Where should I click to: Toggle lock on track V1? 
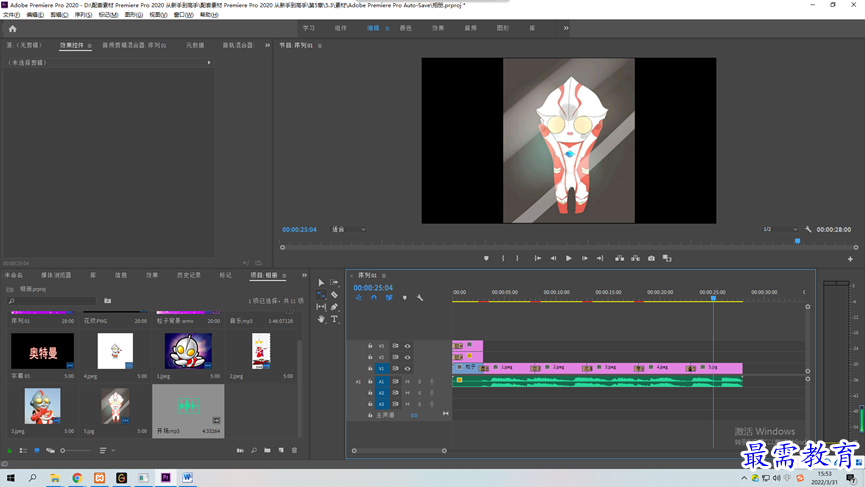(370, 368)
